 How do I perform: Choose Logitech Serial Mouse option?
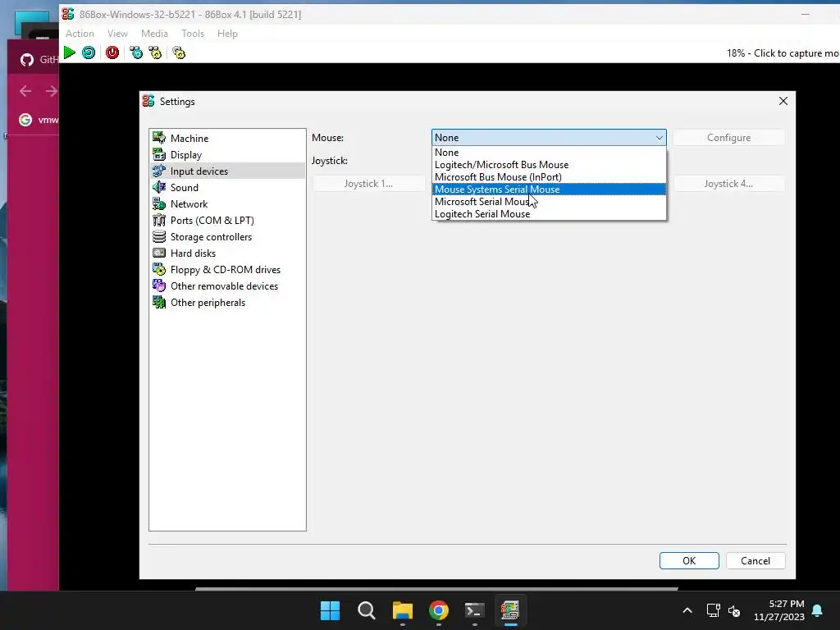pos(549,214)
